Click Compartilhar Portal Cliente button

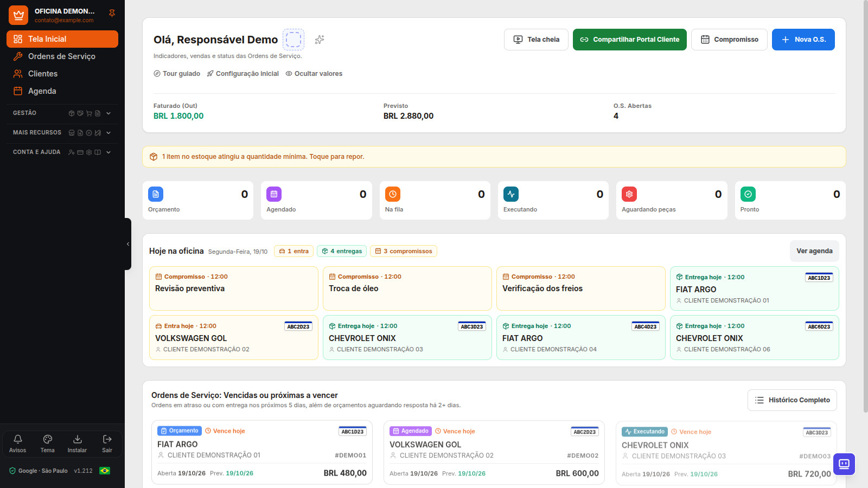coord(630,40)
